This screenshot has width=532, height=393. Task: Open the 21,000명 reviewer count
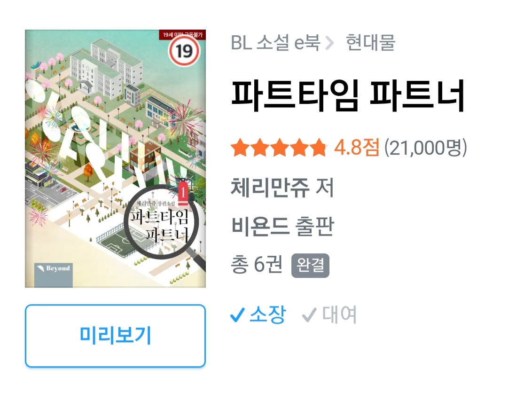(x=425, y=148)
